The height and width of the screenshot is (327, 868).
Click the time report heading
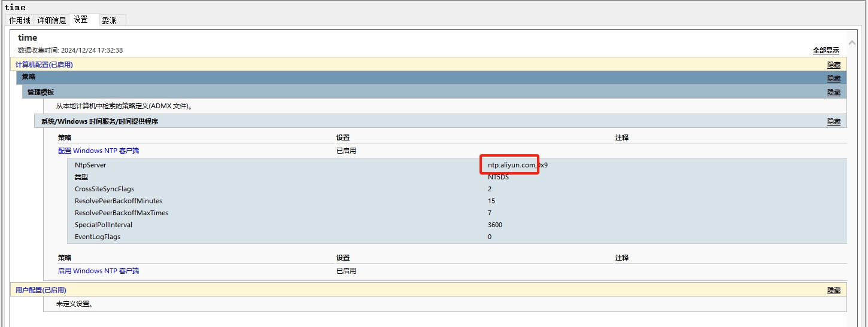28,38
